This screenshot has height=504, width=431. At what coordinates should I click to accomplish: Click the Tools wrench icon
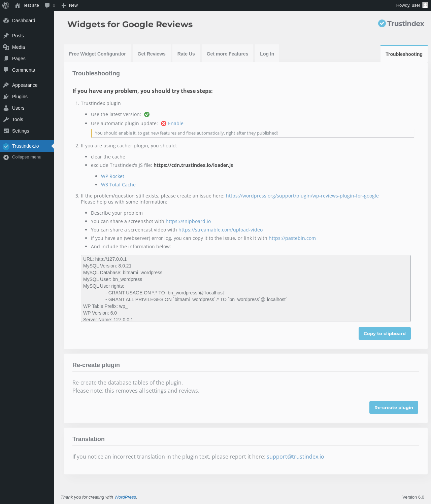[x=6, y=119]
